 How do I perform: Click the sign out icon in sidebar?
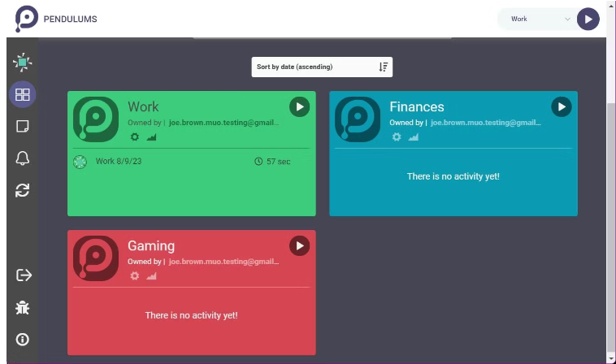pyautogui.click(x=24, y=275)
